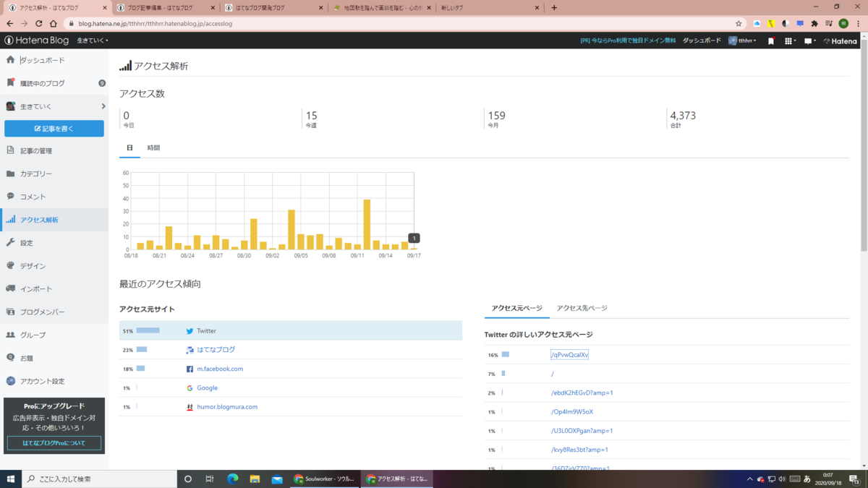
Task: Switch to the 日 chart tab
Action: point(129,147)
